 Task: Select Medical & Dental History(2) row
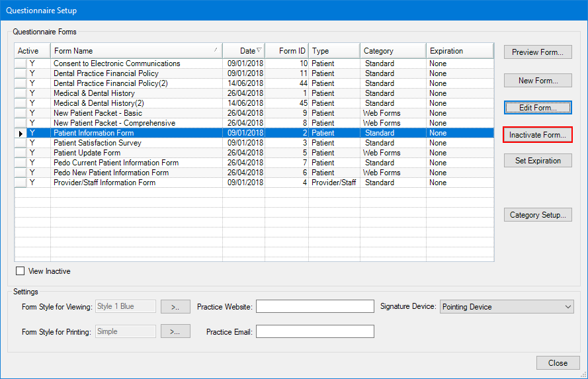254,103
